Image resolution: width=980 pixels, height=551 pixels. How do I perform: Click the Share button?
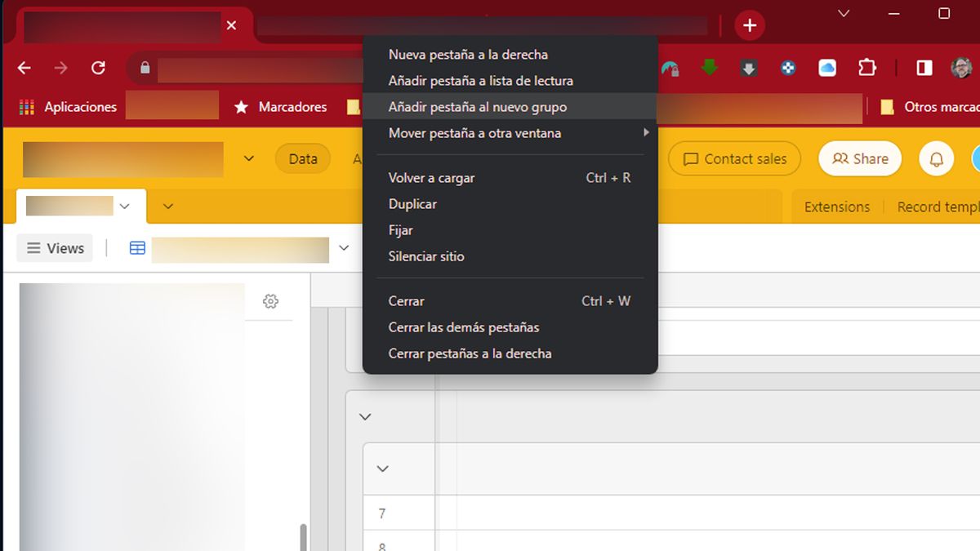pos(859,158)
